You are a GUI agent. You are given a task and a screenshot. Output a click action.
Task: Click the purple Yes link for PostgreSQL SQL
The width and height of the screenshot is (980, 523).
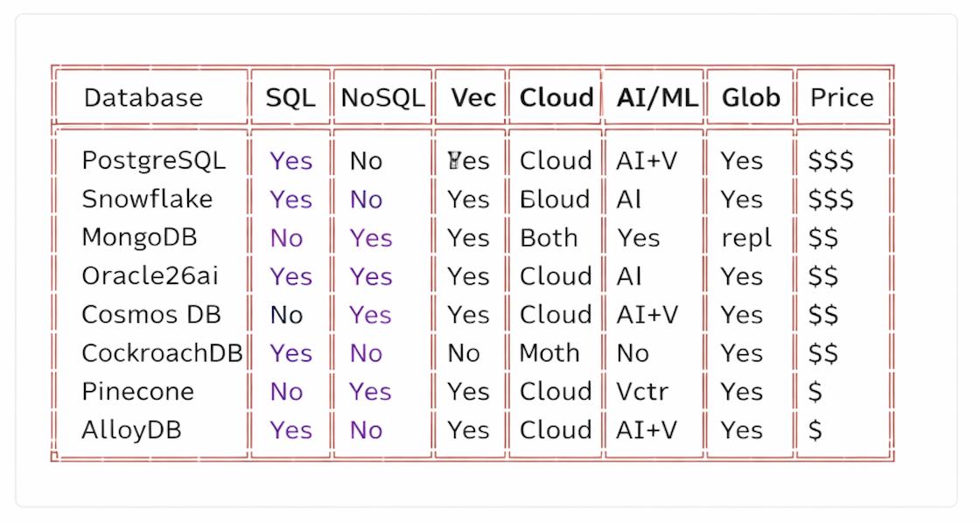point(290,161)
